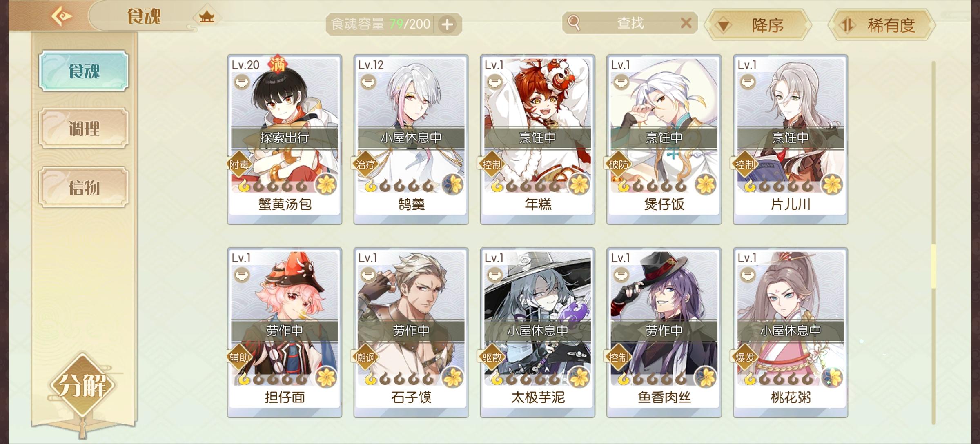Select the 太极芋泥 character card
This screenshot has width=980, height=444.
pos(537,332)
